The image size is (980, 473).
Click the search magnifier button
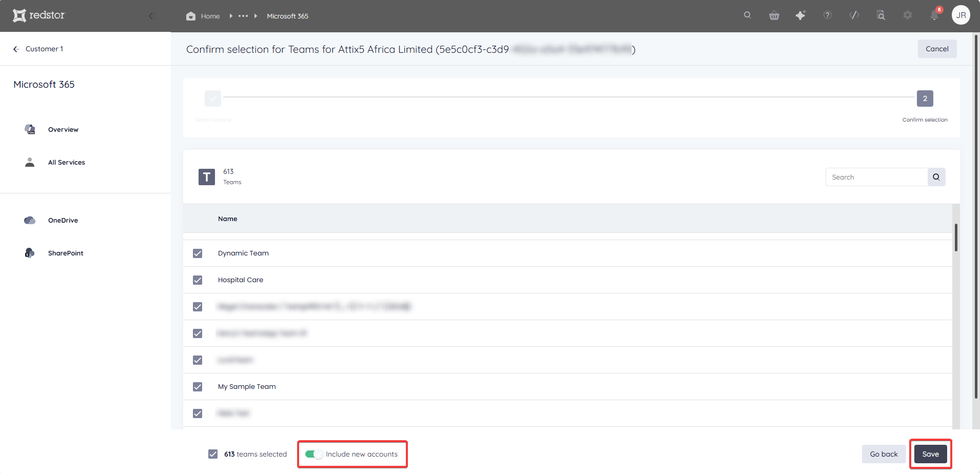pyautogui.click(x=936, y=177)
